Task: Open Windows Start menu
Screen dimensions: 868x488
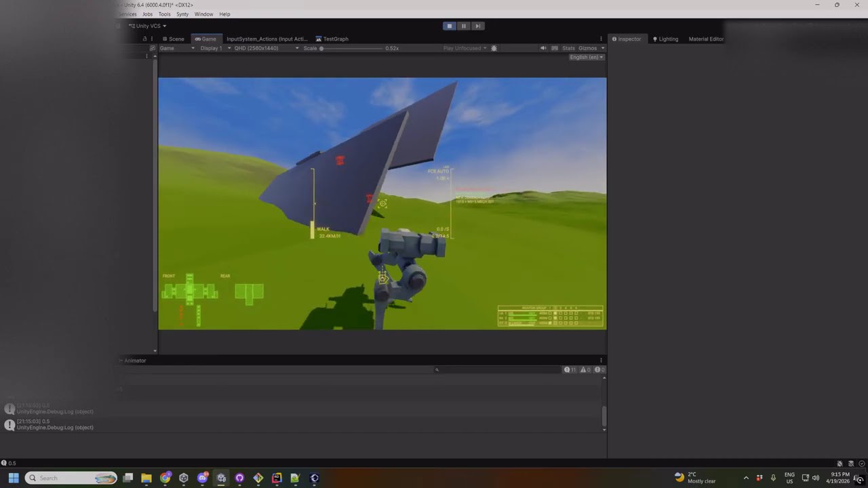Action: 14,478
